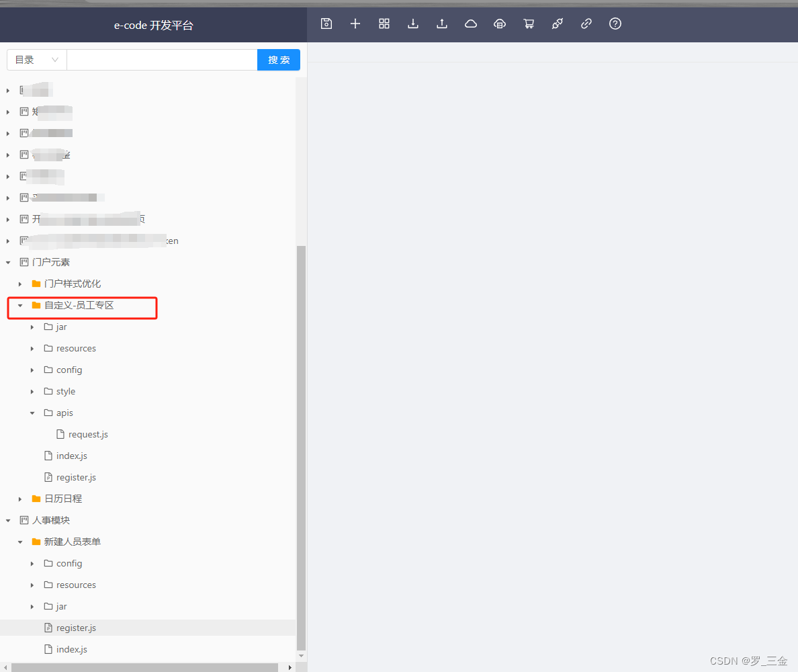Image resolution: width=798 pixels, height=672 pixels.
Task: Collapse the 新建人员表单 folder arrow
Action: pyautogui.click(x=20, y=542)
